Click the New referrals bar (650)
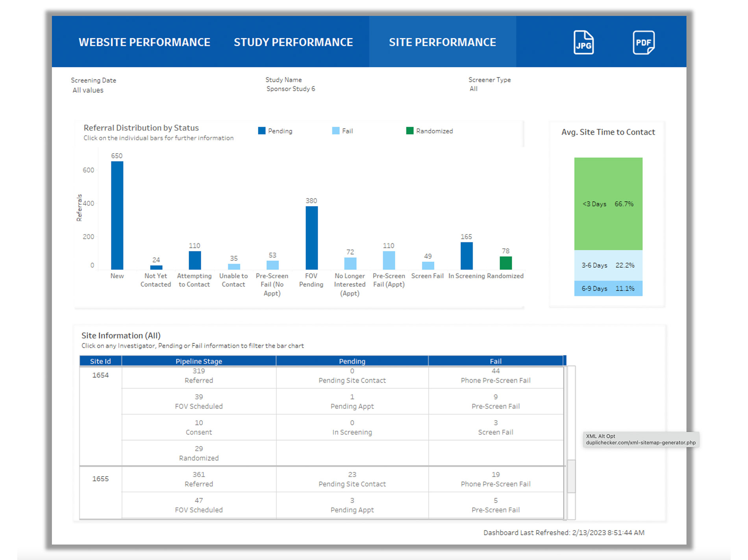The height and width of the screenshot is (560, 748). click(117, 215)
